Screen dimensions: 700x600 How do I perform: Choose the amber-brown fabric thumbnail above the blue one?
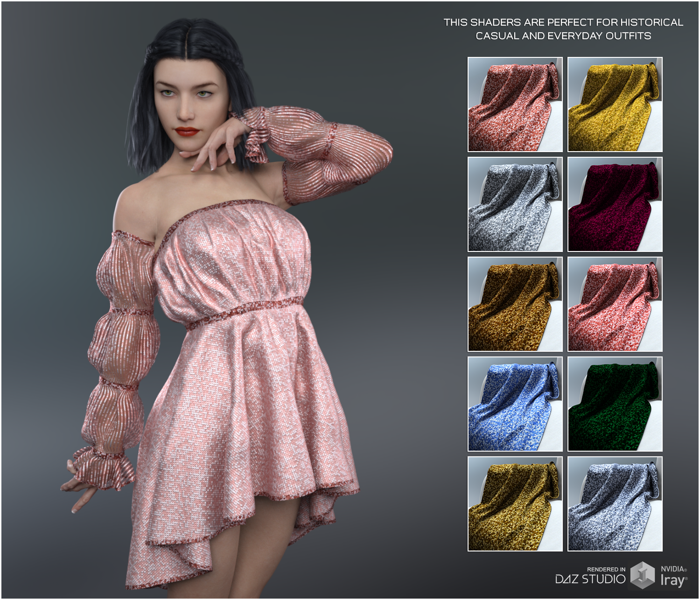[515, 304]
